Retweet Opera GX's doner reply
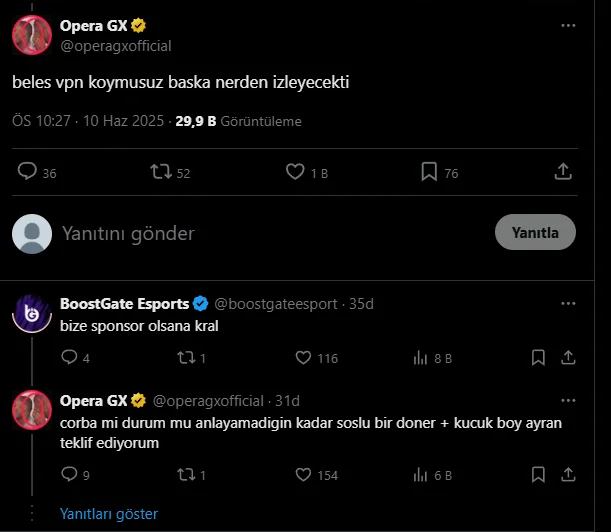Viewport: 611px width, 532px height. 184,475
